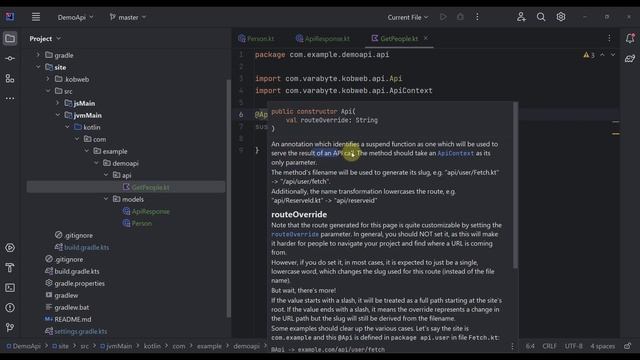Click the Run button in toolbar

(x=443, y=17)
